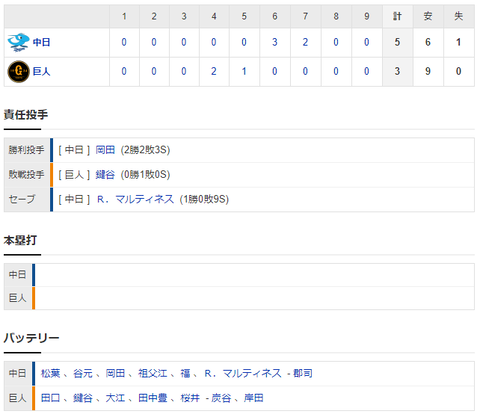Viewport: 480px width, 414px height.
Task: Open 松葉 in the battery list
Action: [50, 373]
